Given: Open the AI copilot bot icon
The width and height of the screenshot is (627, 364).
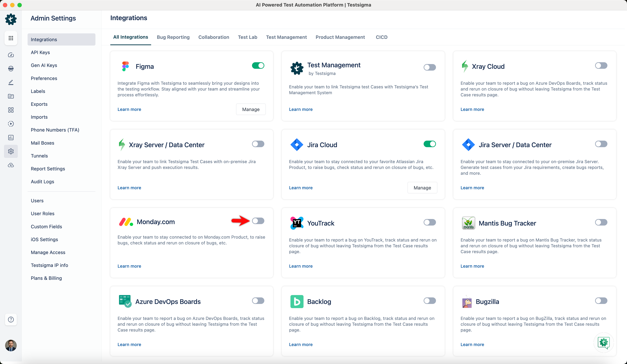Looking at the screenshot, I should [11, 68].
